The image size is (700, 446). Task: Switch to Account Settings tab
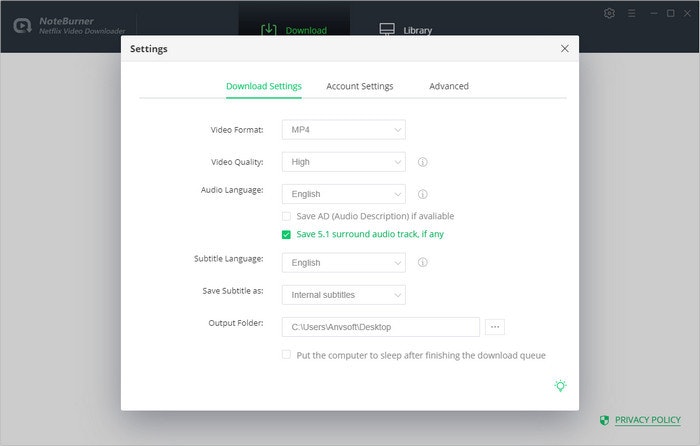tap(360, 86)
